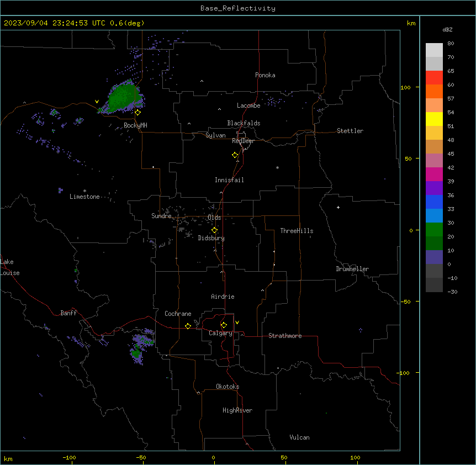476x465 pixels.
Task: Click the Cochrane label
Action: pos(178,314)
